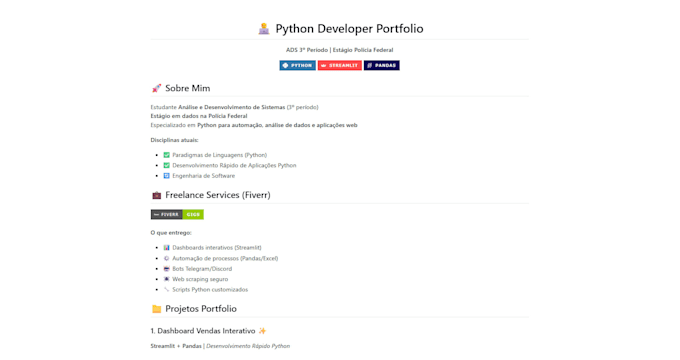Click spider icon beside Web scraping seguro
This screenshot has height=360, width=680.
(167, 279)
